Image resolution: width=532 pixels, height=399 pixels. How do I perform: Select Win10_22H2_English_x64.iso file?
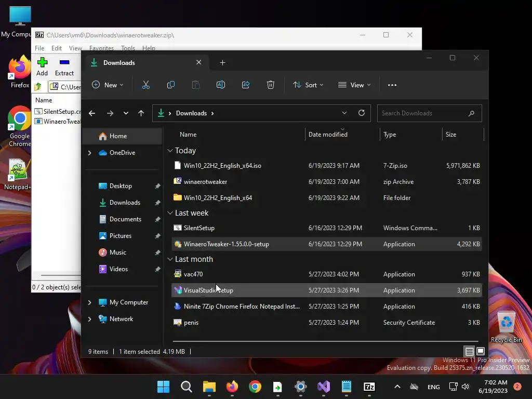coord(327,166)
